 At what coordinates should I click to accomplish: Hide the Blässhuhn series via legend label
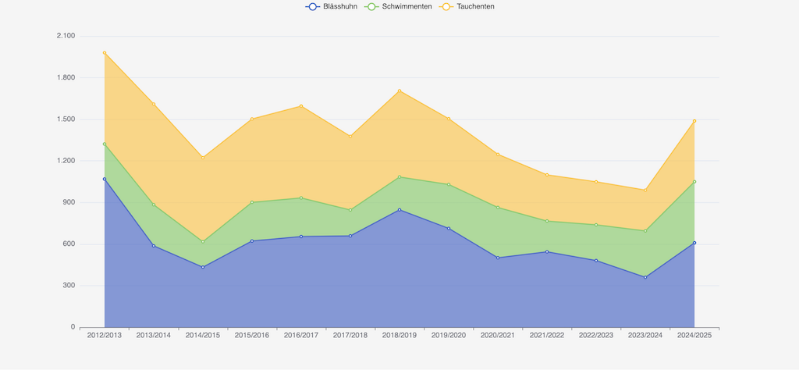pos(340,7)
